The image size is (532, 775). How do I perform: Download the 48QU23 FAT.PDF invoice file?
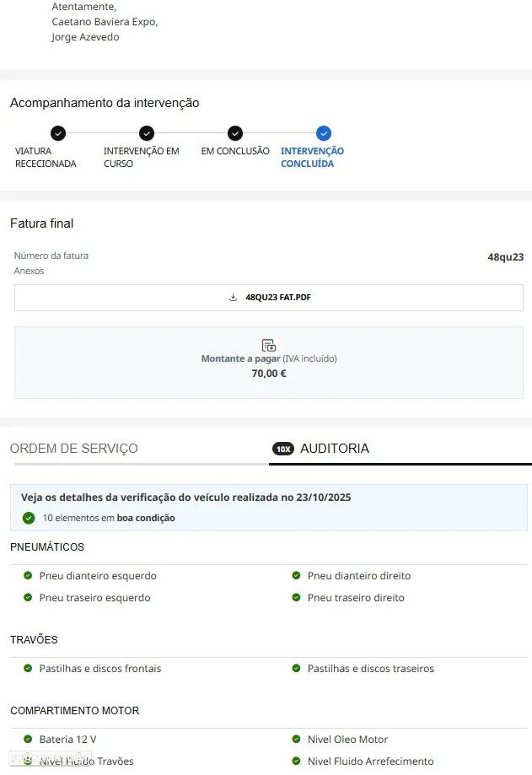277,298
